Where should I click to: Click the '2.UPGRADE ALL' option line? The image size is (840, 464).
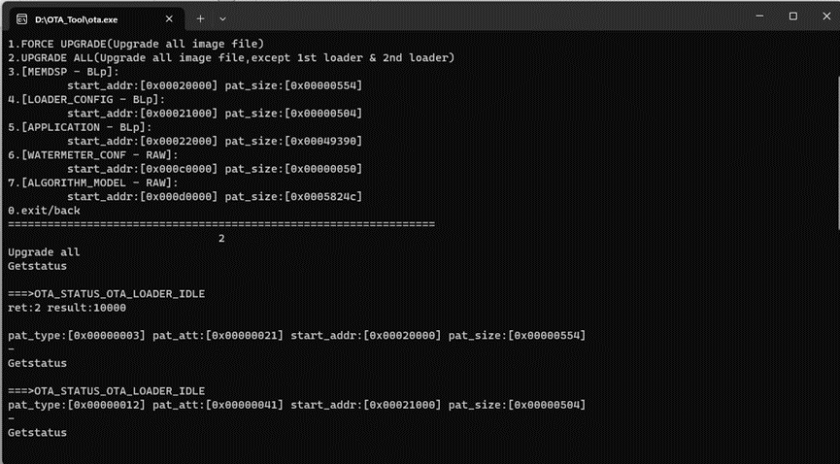tap(231, 58)
